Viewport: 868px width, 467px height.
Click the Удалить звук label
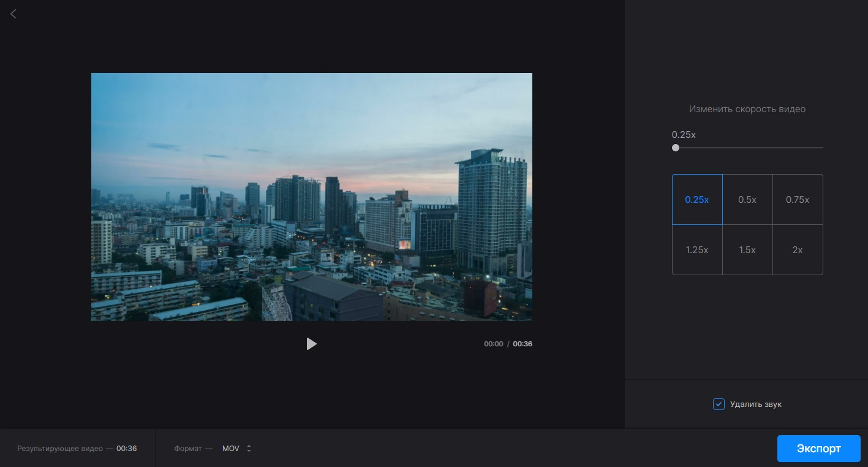click(756, 404)
